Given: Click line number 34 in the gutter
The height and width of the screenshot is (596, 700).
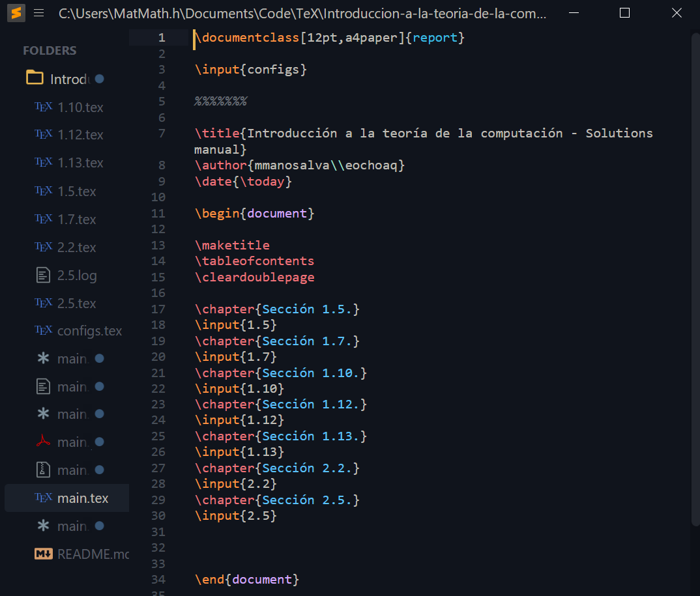Looking at the screenshot, I should pyautogui.click(x=158, y=579).
